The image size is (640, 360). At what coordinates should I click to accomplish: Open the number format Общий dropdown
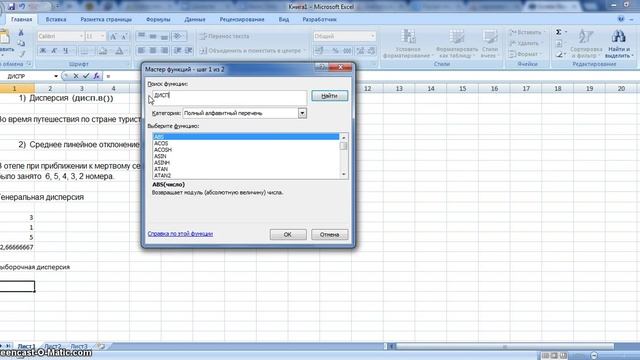pos(372,36)
